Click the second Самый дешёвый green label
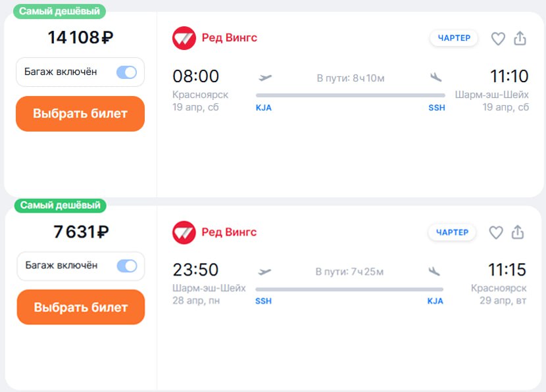Viewport: 546px width, 392px height. tap(60, 205)
